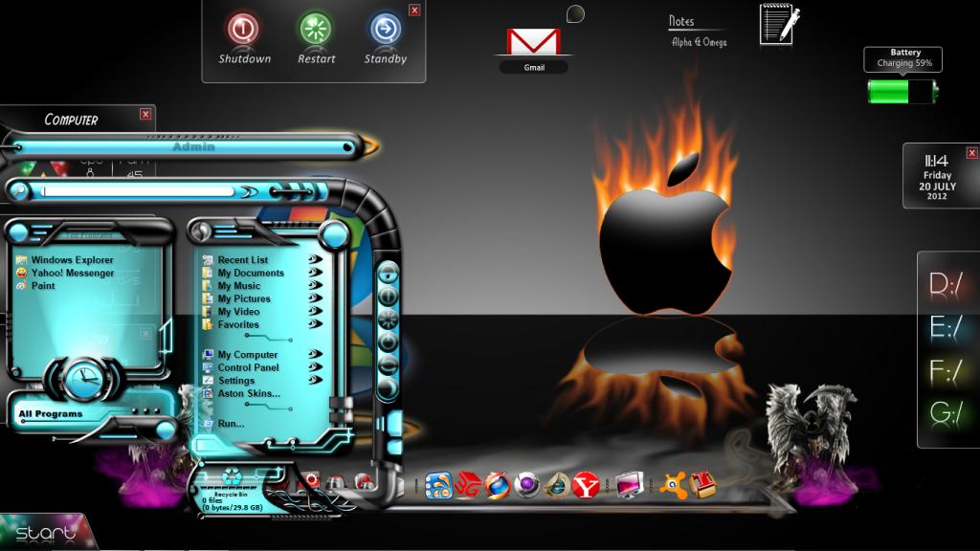This screenshot has height=551, width=980.
Task: Click the Alpha & Omega note text
Action: 699,42
